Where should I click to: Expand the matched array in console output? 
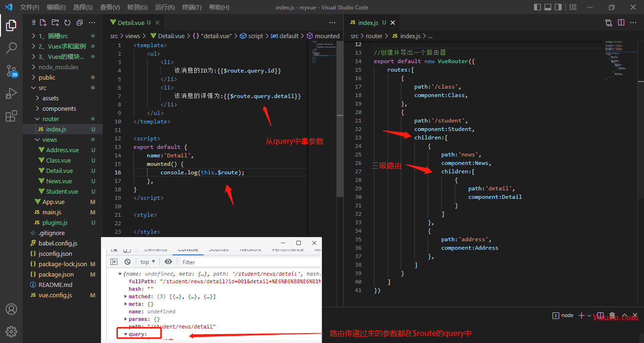126,296
